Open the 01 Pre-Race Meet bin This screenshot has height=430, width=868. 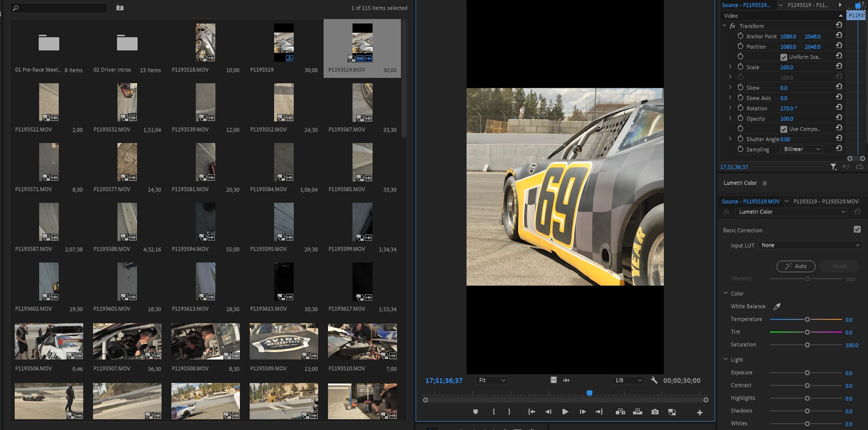[48, 43]
